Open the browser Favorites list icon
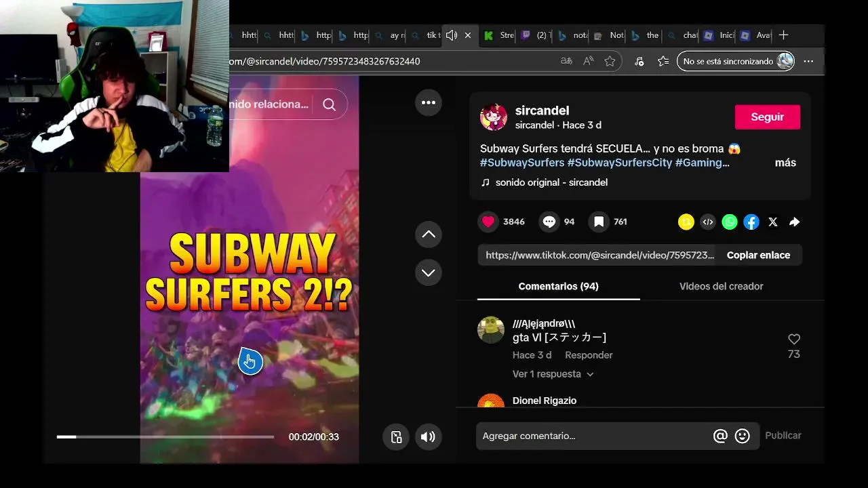This screenshot has width=868, height=488. point(663,61)
